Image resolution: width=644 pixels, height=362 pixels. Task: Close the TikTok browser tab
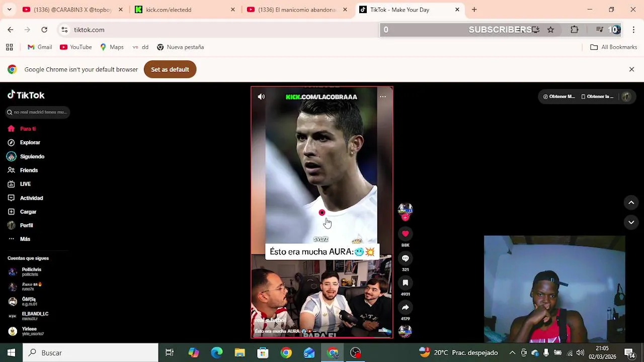[x=457, y=10]
